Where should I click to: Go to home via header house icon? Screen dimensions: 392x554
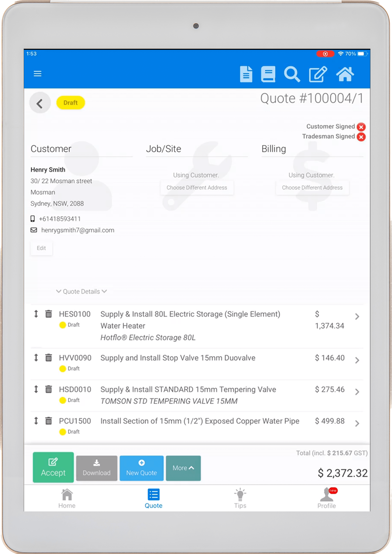345,74
